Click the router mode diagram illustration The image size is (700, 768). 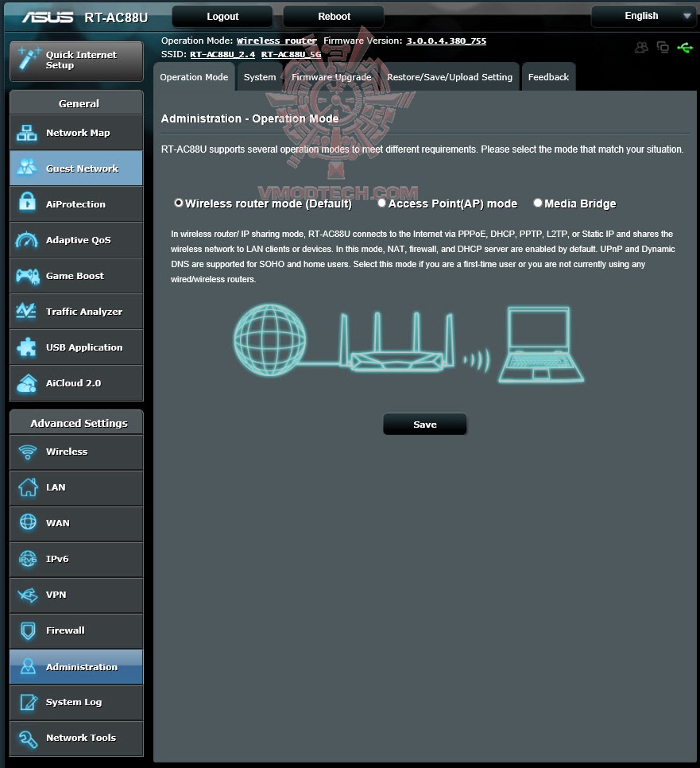click(x=408, y=344)
